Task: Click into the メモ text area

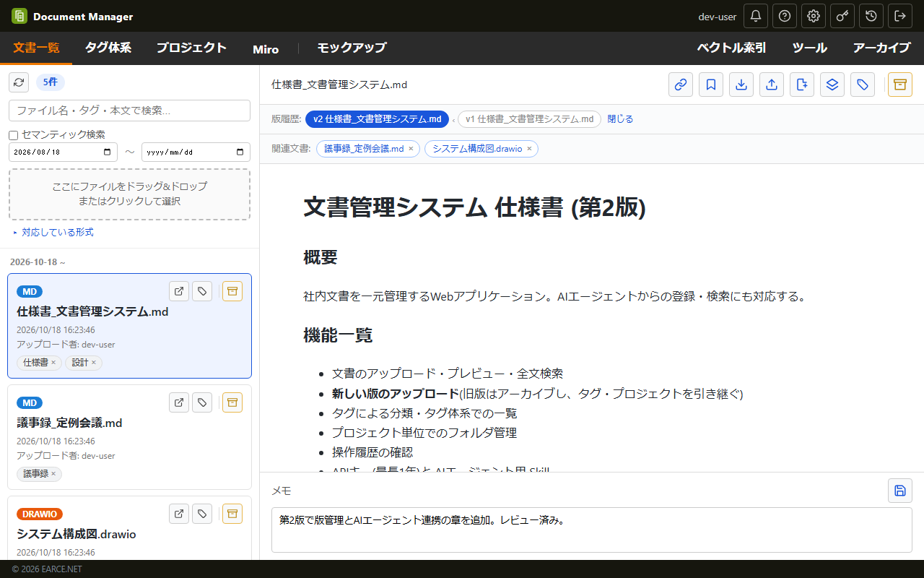Action: [591, 530]
